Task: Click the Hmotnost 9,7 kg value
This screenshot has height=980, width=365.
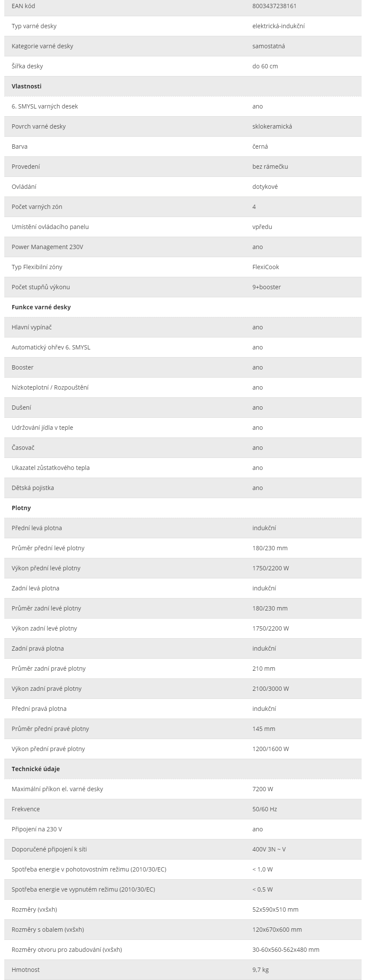Action: (260, 970)
